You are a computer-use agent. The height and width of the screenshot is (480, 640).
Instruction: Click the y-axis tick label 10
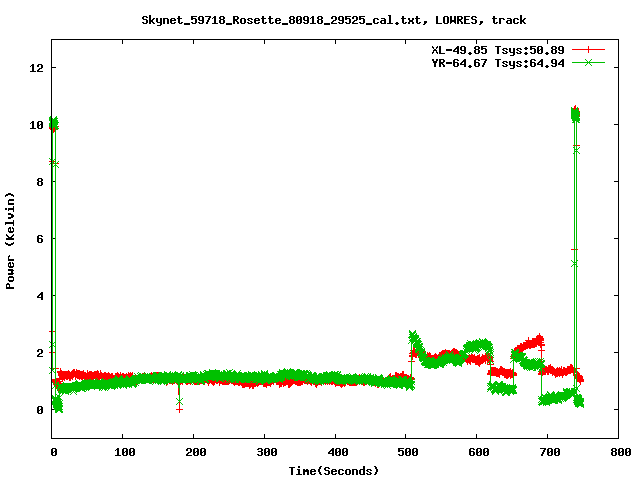point(36,125)
